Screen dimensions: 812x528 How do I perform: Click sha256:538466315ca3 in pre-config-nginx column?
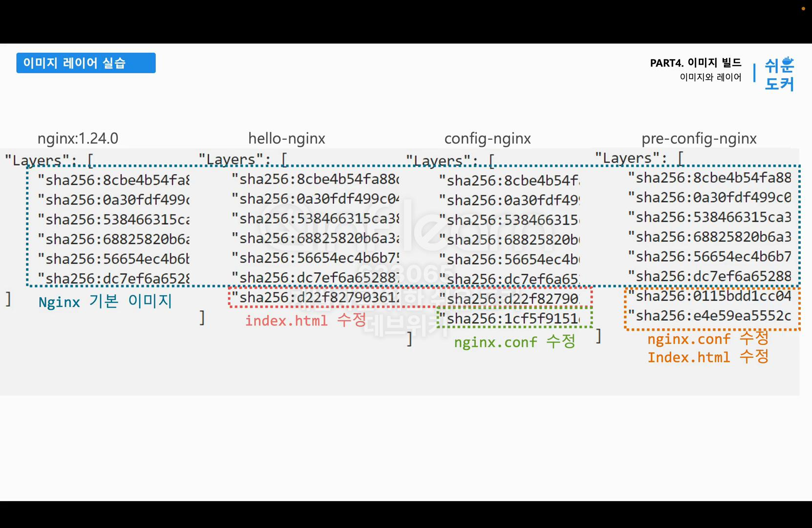(710, 217)
